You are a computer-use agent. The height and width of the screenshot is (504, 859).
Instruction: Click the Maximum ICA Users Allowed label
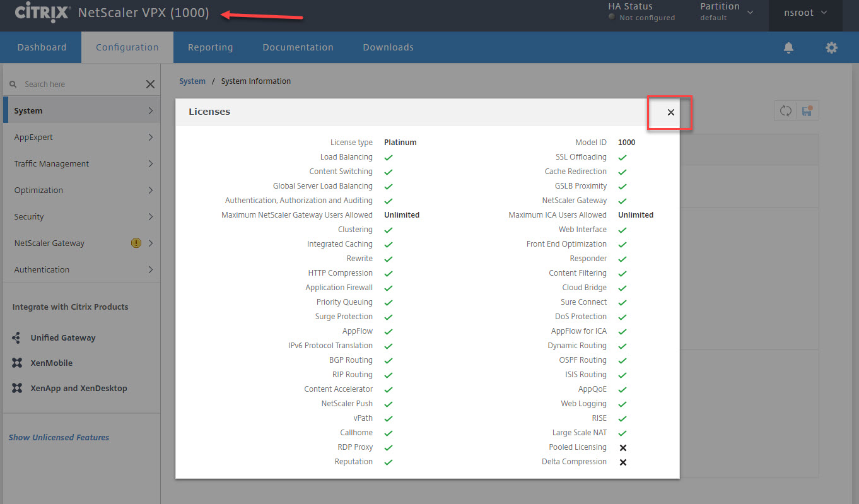coord(558,215)
